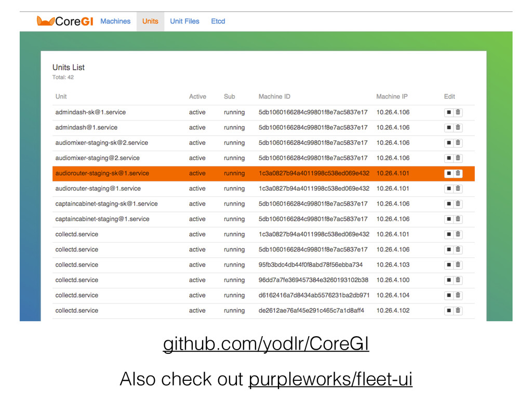Click the Unit column header
The height and width of the screenshot is (399, 532).
coord(61,96)
